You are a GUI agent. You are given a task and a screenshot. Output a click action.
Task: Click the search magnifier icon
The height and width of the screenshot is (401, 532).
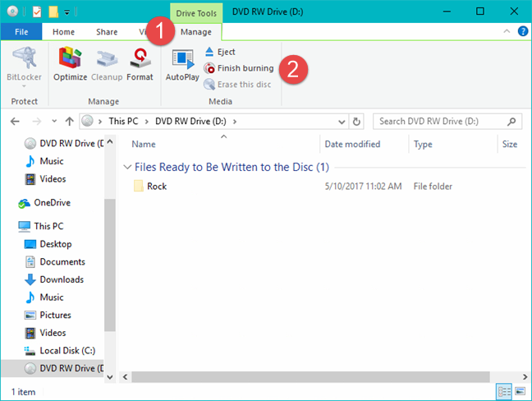(511, 122)
